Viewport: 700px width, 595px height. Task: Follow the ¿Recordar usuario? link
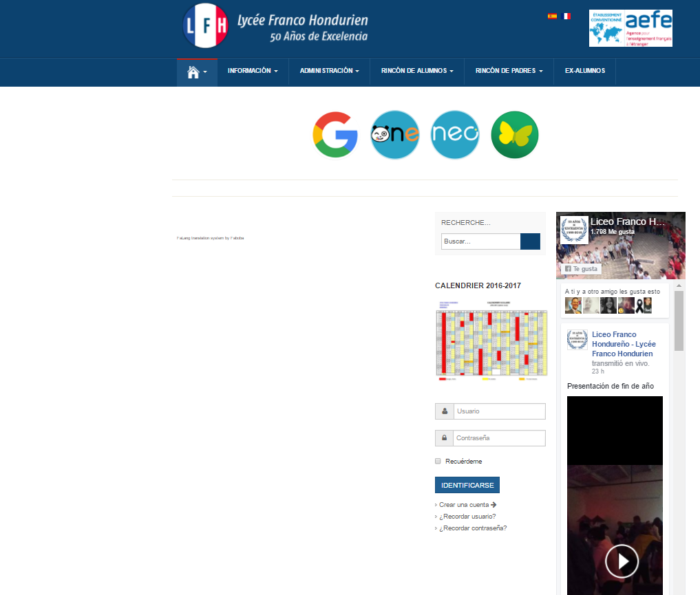click(467, 517)
